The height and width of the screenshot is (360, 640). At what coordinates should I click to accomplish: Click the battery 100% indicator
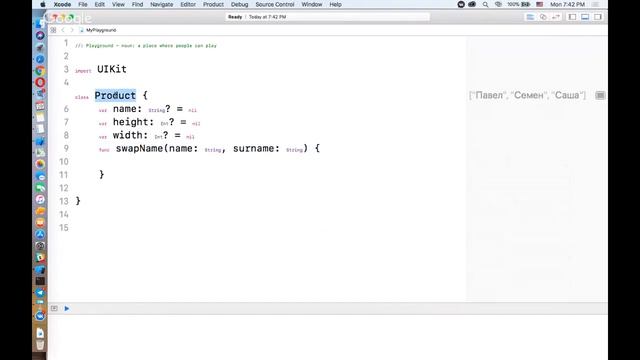(519, 4)
